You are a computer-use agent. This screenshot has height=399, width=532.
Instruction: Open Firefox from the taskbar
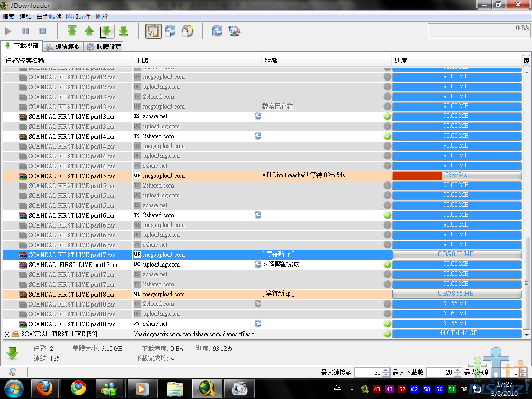pos(45,389)
